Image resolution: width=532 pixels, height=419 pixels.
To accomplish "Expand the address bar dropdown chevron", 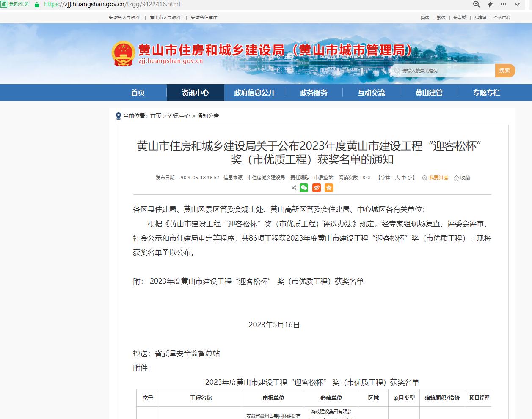I will point(517,4).
